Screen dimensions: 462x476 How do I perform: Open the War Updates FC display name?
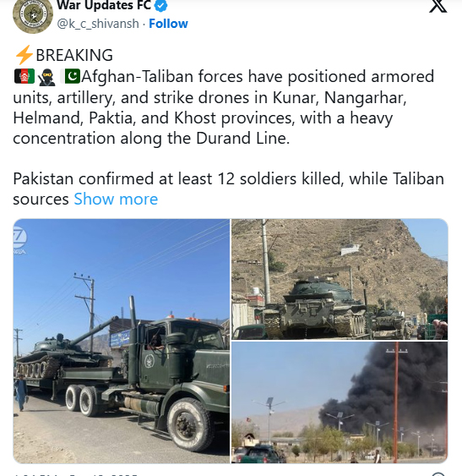(x=104, y=5)
